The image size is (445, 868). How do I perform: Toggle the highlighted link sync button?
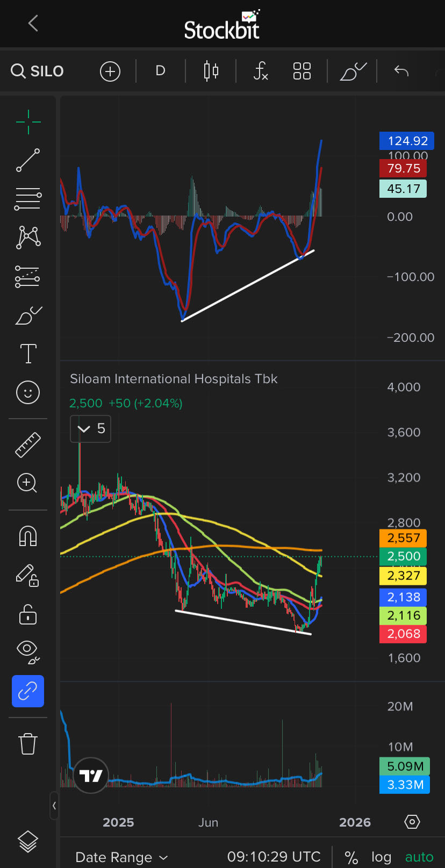[28, 691]
